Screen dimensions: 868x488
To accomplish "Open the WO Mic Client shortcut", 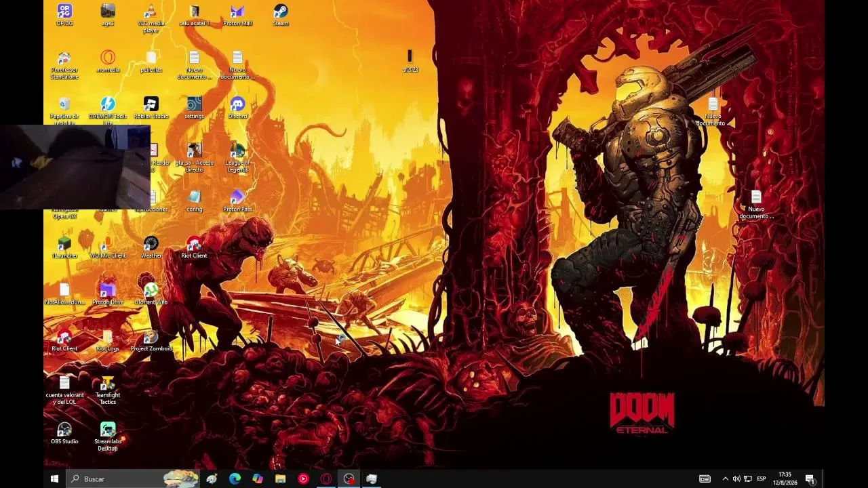I will [108, 247].
